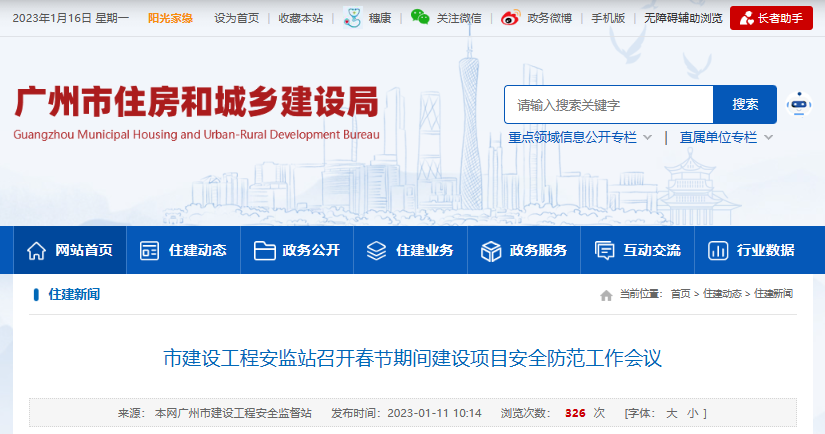
Task: Select 小 font size option
Action: pos(692,412)
